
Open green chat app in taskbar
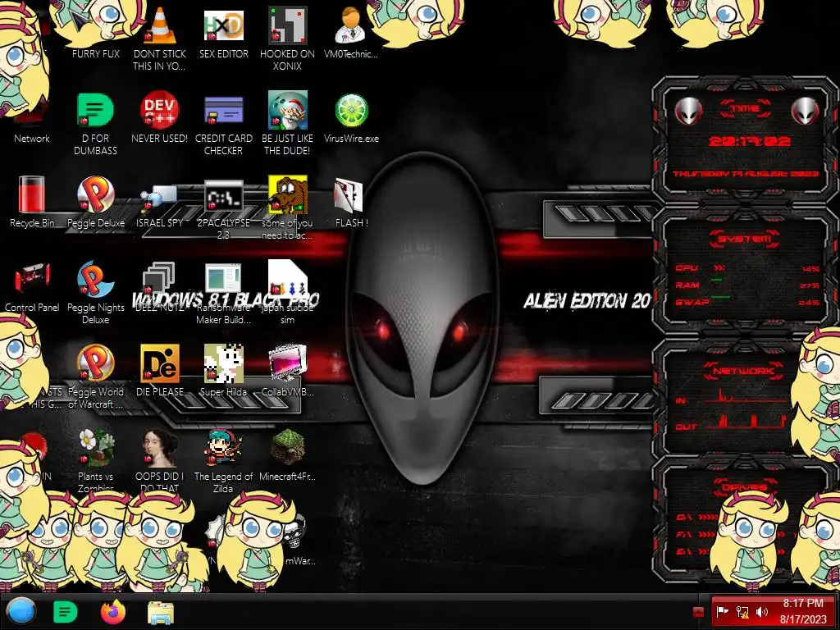(x=66, y=612)
